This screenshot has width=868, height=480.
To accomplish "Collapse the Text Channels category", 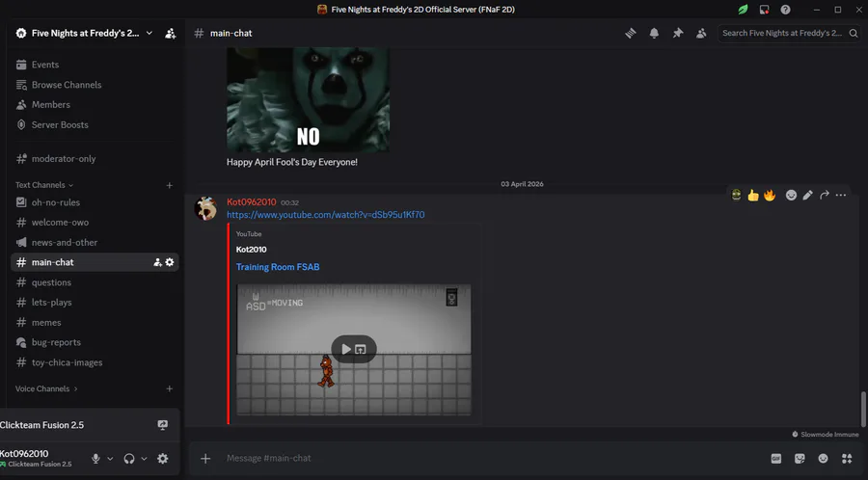I will pyautogui.click(x=43, y=185).
